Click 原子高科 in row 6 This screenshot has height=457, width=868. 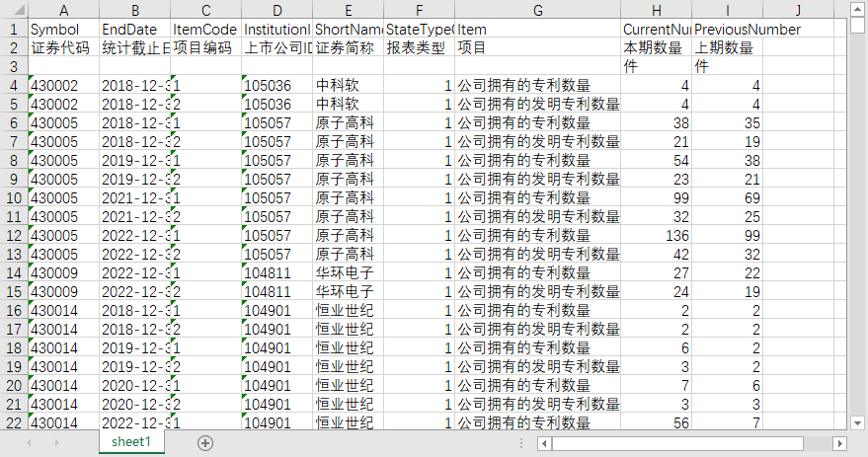pos(349,122)
